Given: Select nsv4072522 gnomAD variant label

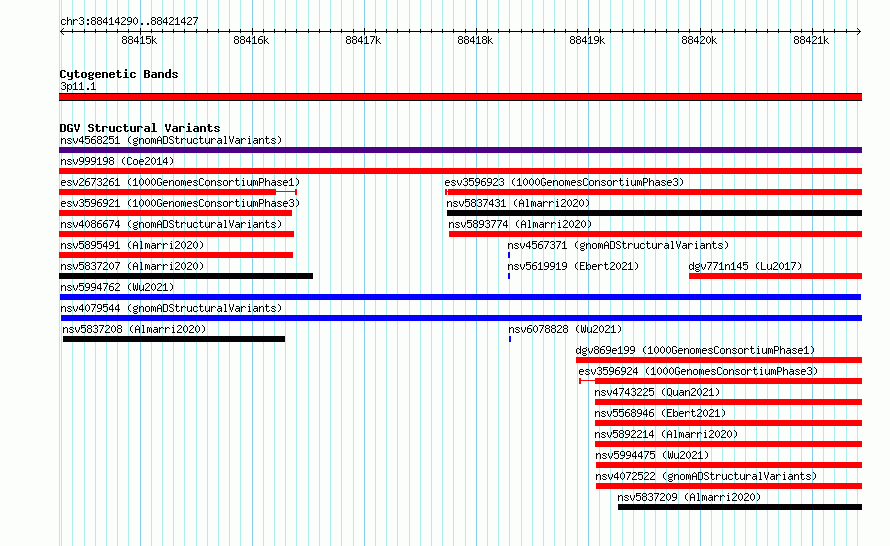Looking at the screenshot, I should click(706, 476).
